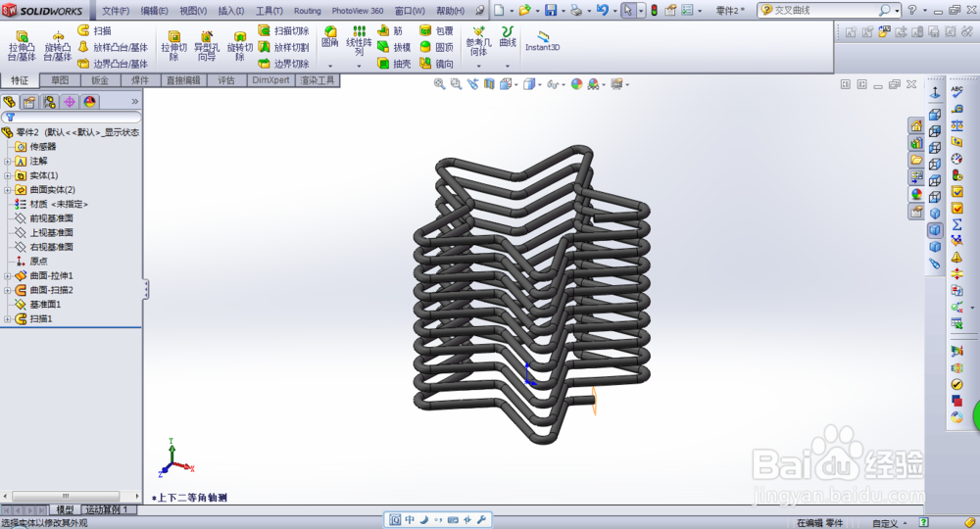Switch to the 运动算例 1 bottom tab
This screenshot has height=529, width=980.
point(107,509)
